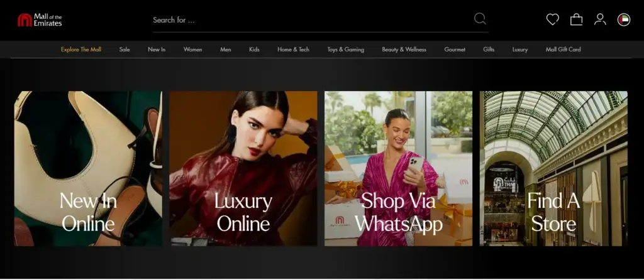Open Explore The Mall menu
644x280 pixels.
point(80,50)
